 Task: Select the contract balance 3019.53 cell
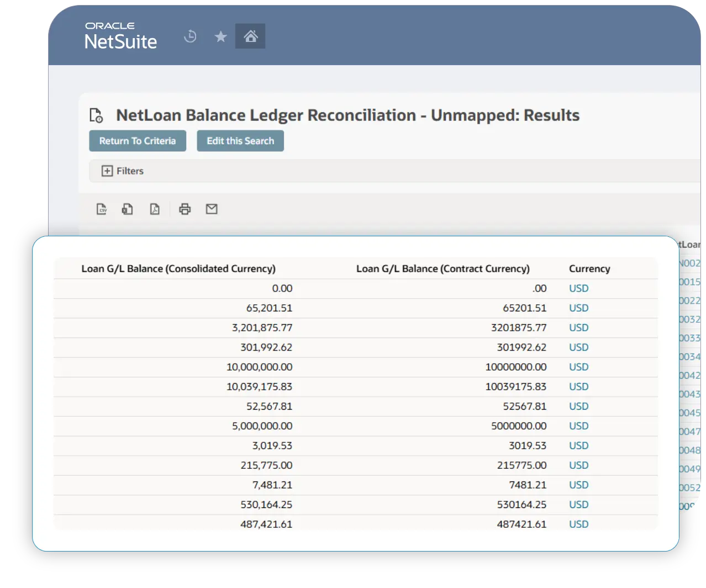point(528,446)
